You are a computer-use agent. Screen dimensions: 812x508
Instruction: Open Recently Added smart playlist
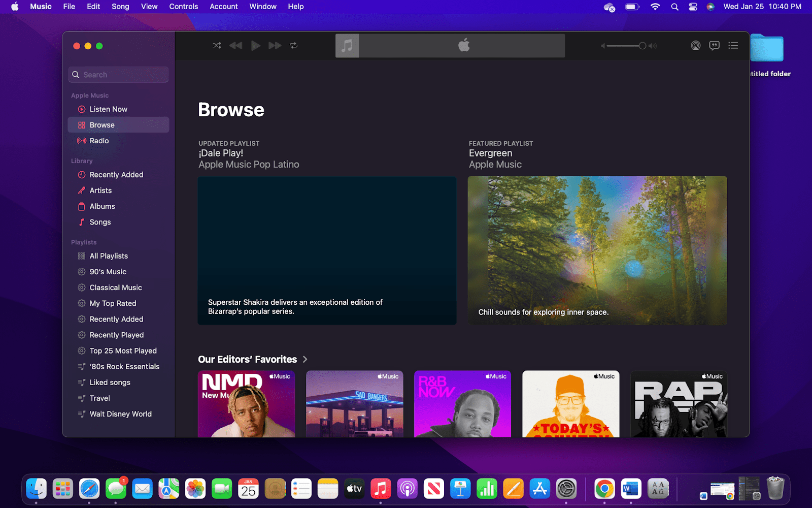[x=118, y=319]
